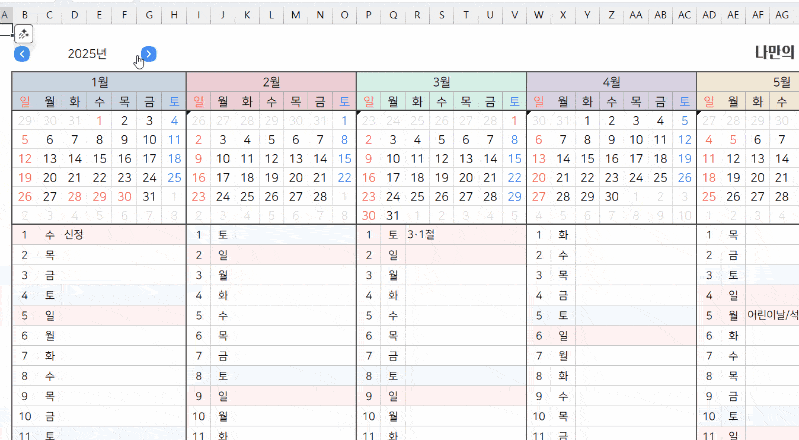The image size is (799, 440).
Task: Select the 2025년 year cell
Action: pyautogui.click(x=87, y=54)
